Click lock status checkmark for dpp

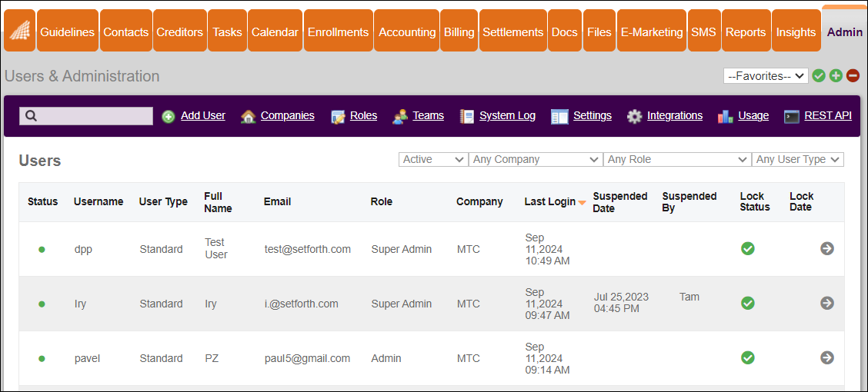point(748,249)
